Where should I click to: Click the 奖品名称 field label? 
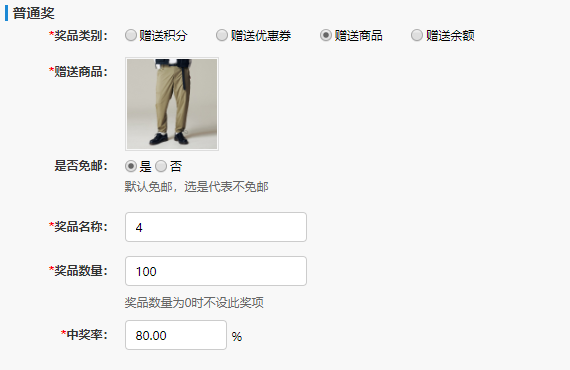pyautogui.click(x=78, y=226)
